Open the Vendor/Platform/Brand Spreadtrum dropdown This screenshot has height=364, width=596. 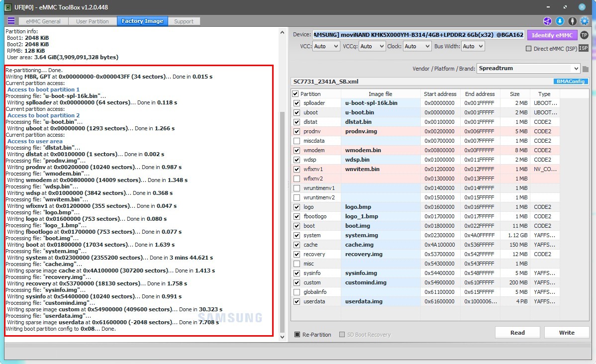click(528, 69)
